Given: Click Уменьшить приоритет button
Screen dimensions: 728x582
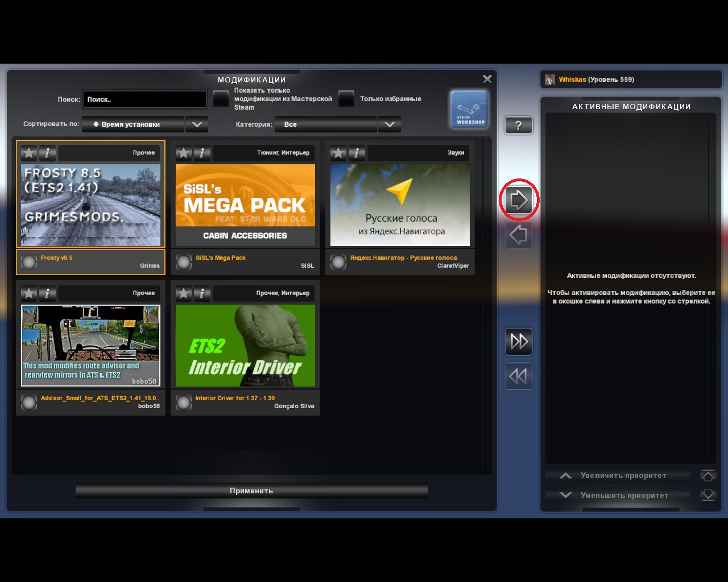Looking at the screenshot, I should (x=618, y=495).
